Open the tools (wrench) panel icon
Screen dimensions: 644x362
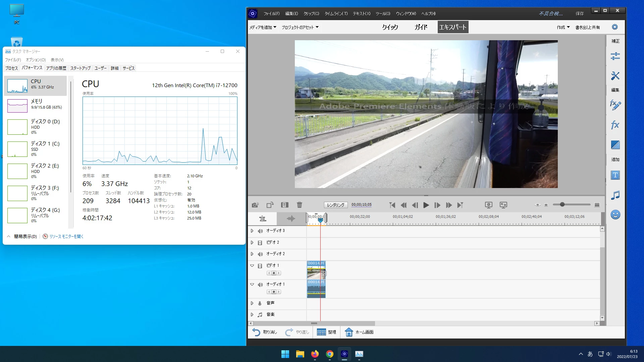point(615,76)
